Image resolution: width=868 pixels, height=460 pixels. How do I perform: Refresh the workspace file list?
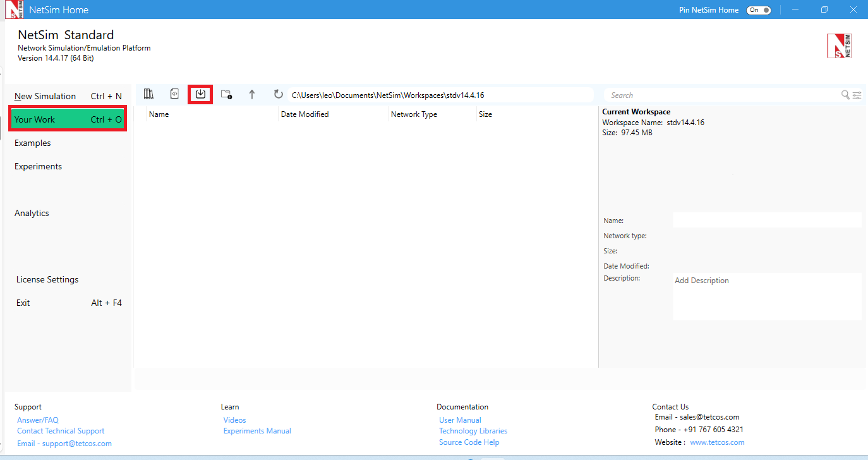click(278, 94)
